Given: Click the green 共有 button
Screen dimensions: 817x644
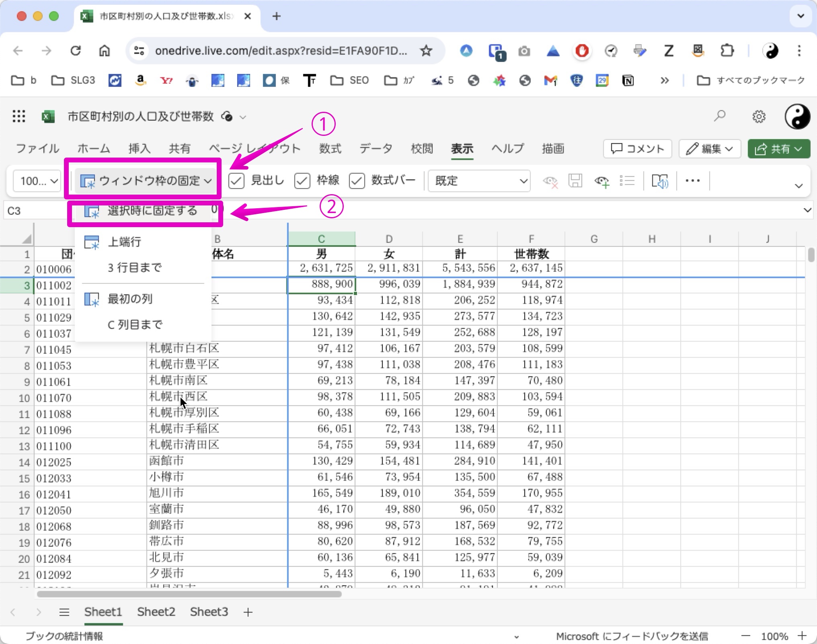Looking at the screenshot, I should pos(778,149).
